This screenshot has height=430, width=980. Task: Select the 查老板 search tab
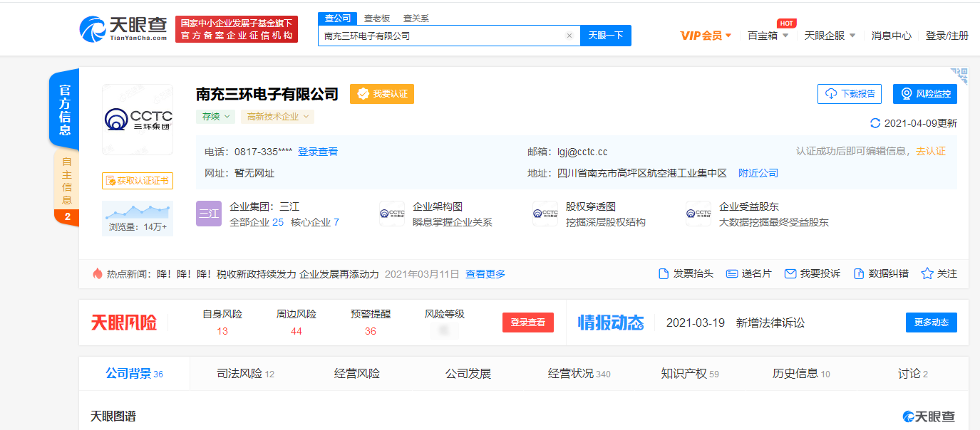[377, 19]
